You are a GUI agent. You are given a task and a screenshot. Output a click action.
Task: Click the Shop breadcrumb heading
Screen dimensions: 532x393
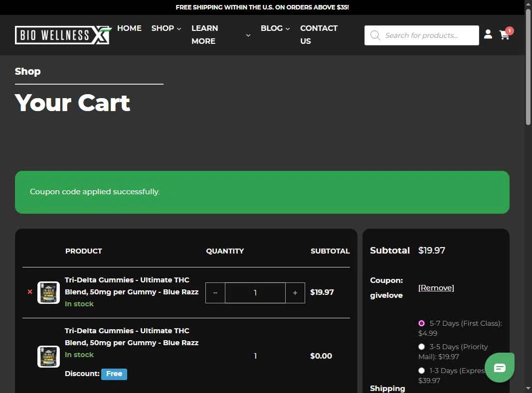[27, 71]
